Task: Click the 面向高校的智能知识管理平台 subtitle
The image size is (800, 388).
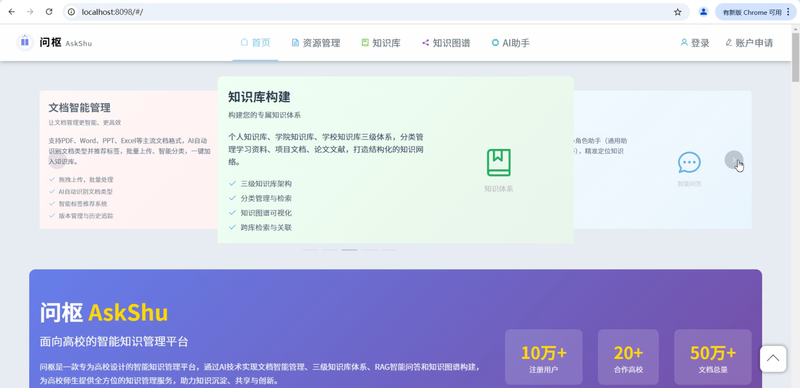Action: click(x=114, y=342)
